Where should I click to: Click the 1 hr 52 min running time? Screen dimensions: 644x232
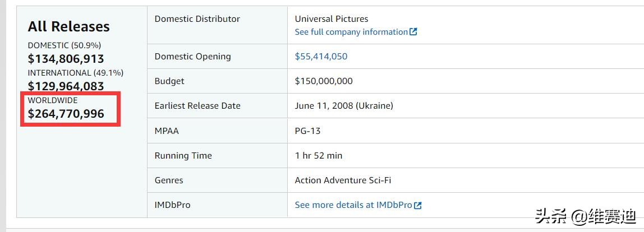[319, 156]
